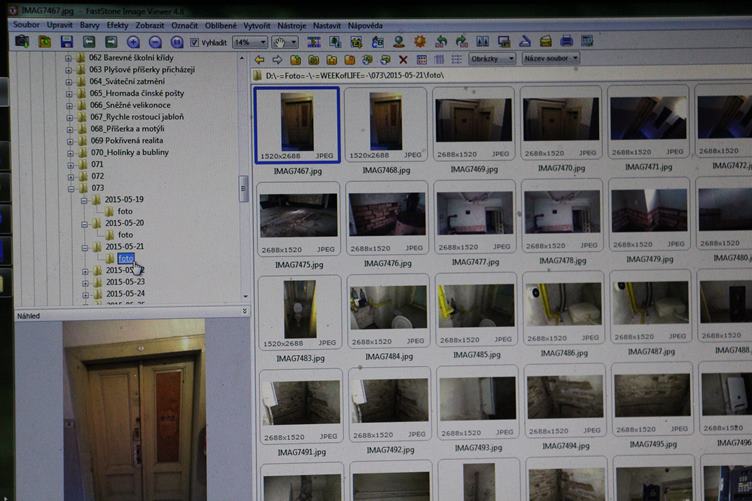This screenshot has width=752, height=501.
Task: Click the round Zoom Out minus icon
Action: [155, 42]
